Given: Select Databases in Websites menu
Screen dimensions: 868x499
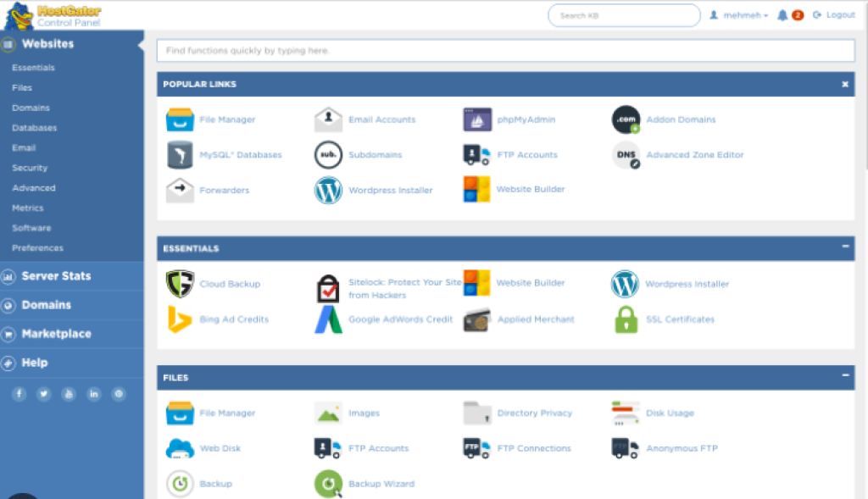Looking at the screenshot, I should (x=34, y=128).
